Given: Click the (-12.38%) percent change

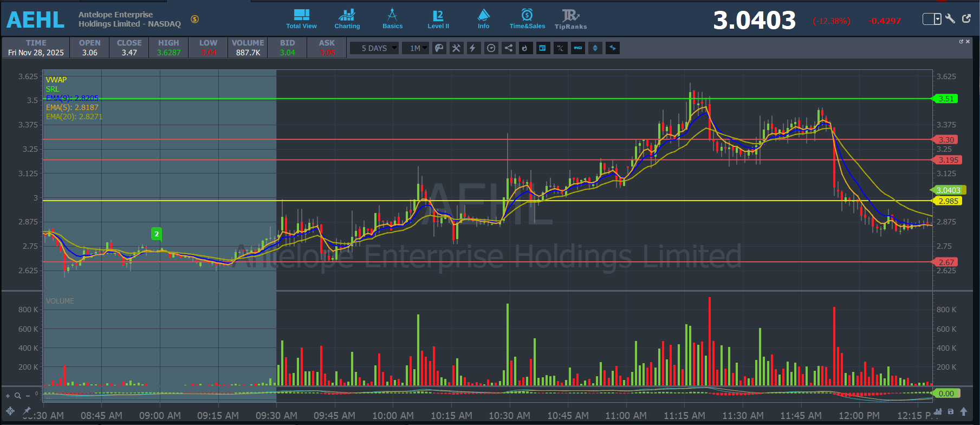Looking at the screenshot, I should 832,21.
